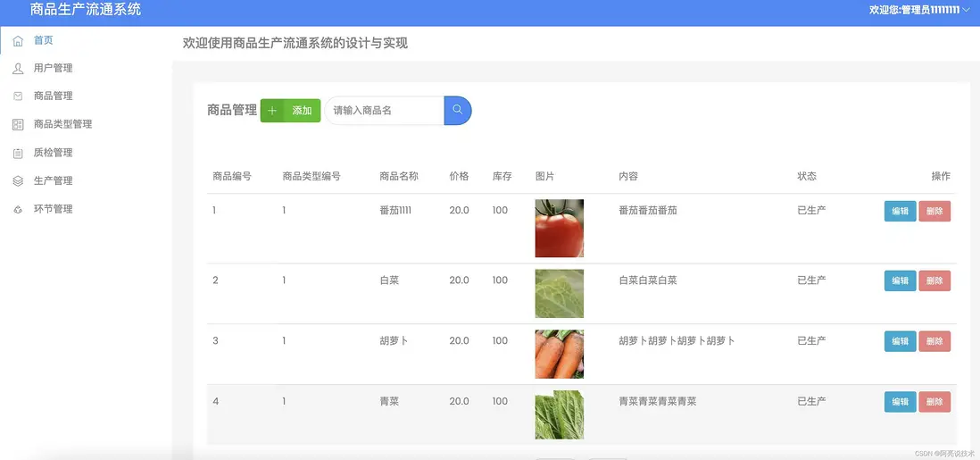The height and width of the screenshot is (460, 980).
Task: Click the 已生产 status in 番茄1111 row
Action: click(x=812, y=210)
